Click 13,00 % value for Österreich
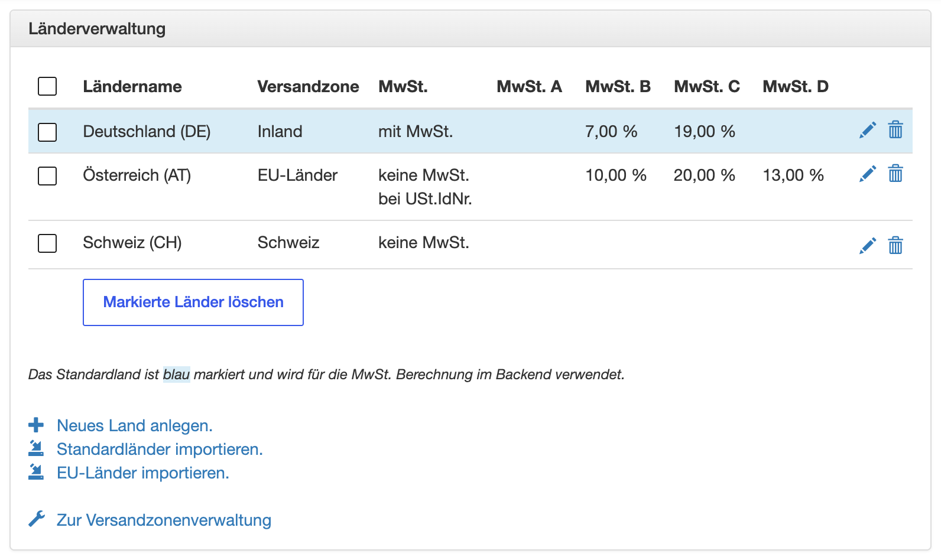The width and height of the screenshot is (941, 560). 793,175
